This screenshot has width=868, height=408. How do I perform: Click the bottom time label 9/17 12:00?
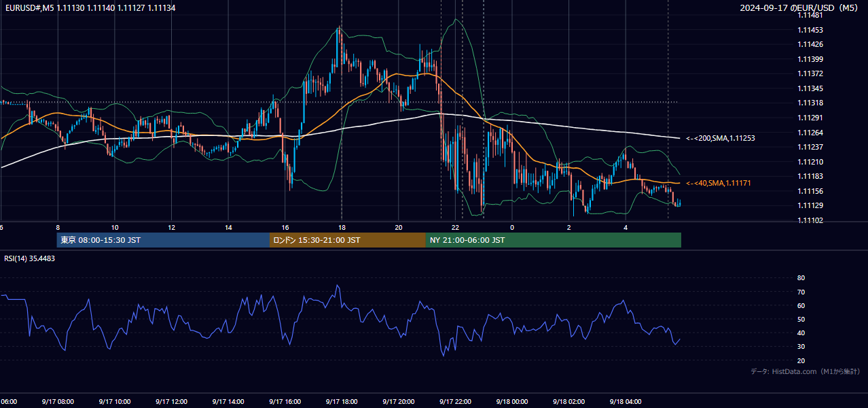[171, 402]
